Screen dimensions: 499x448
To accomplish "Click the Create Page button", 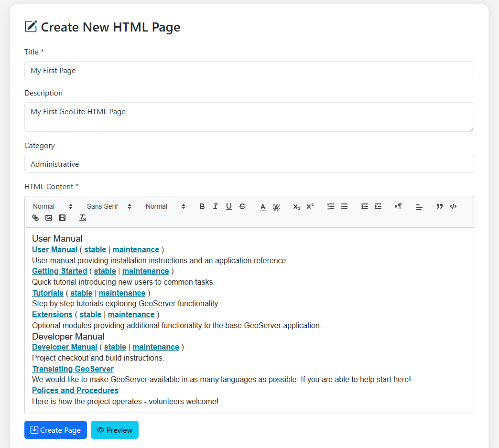I will tap(55, 430).
